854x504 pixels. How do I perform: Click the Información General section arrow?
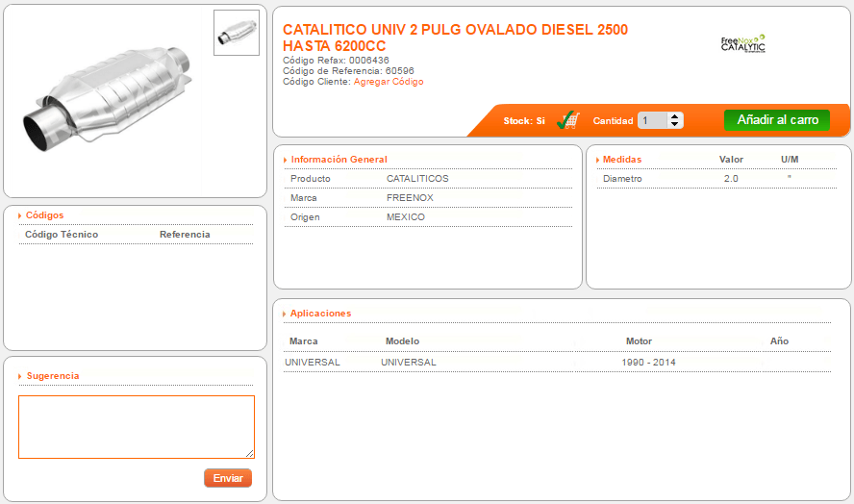(x=285, y=161)
